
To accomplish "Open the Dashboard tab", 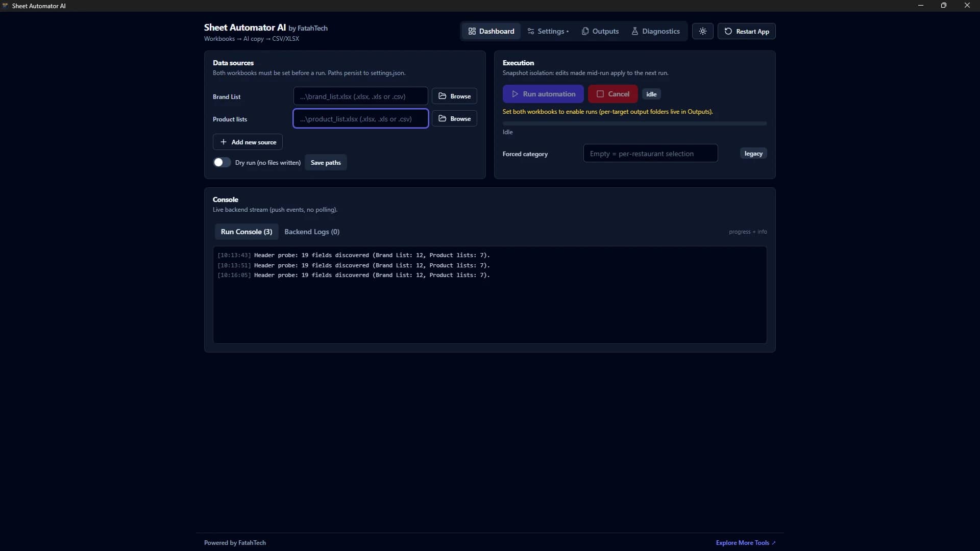I will pos(491,31).
